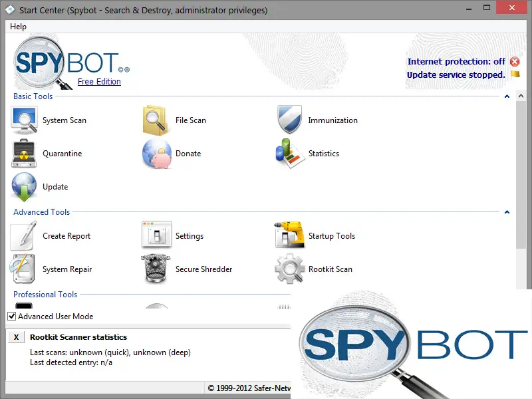Close the Start Center window

pyautogui.click(x=512, y=7)
